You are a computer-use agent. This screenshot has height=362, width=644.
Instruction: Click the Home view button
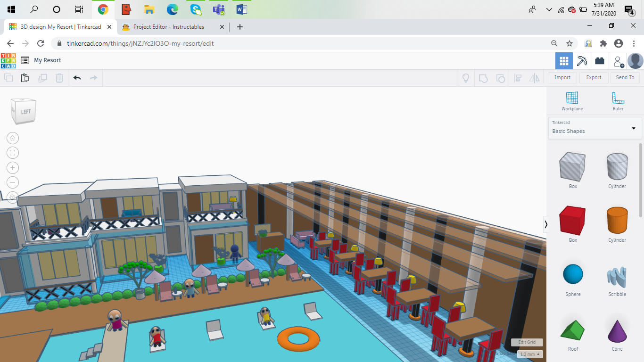13,138
